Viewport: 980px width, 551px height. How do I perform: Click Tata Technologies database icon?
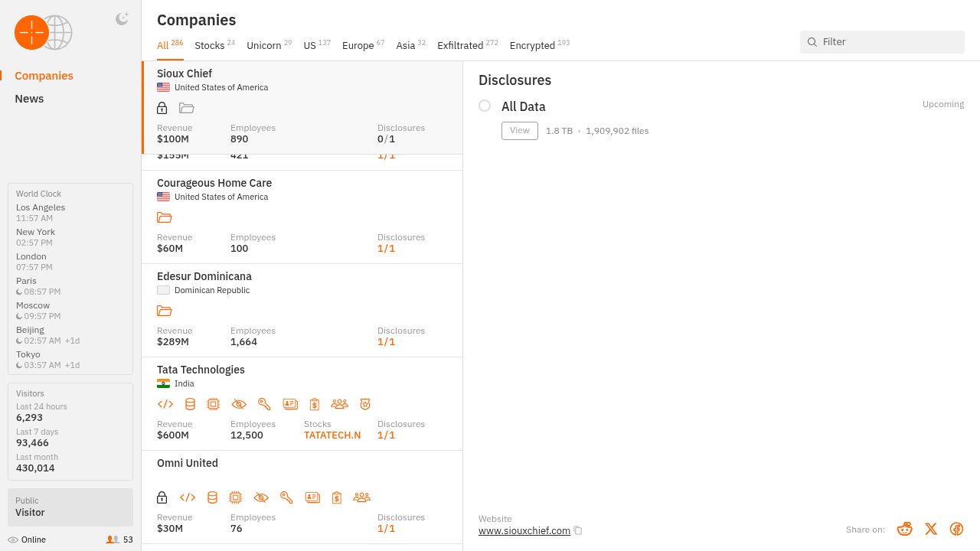[190, 404]
